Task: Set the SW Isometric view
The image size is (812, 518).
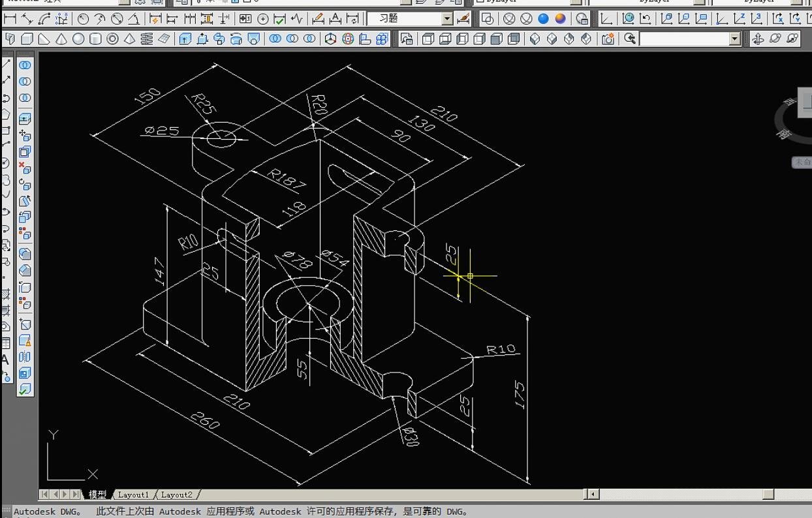Action: tap(535, 39)
